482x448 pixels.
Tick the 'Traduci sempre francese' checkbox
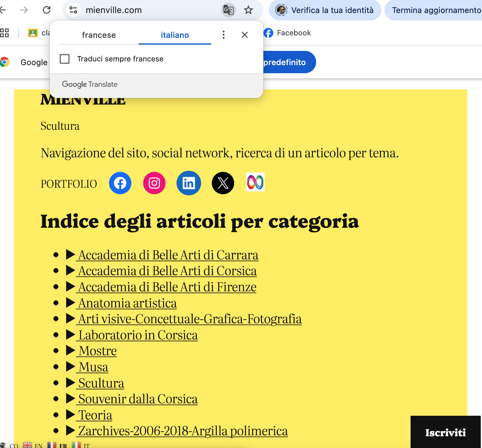[65, 59]
